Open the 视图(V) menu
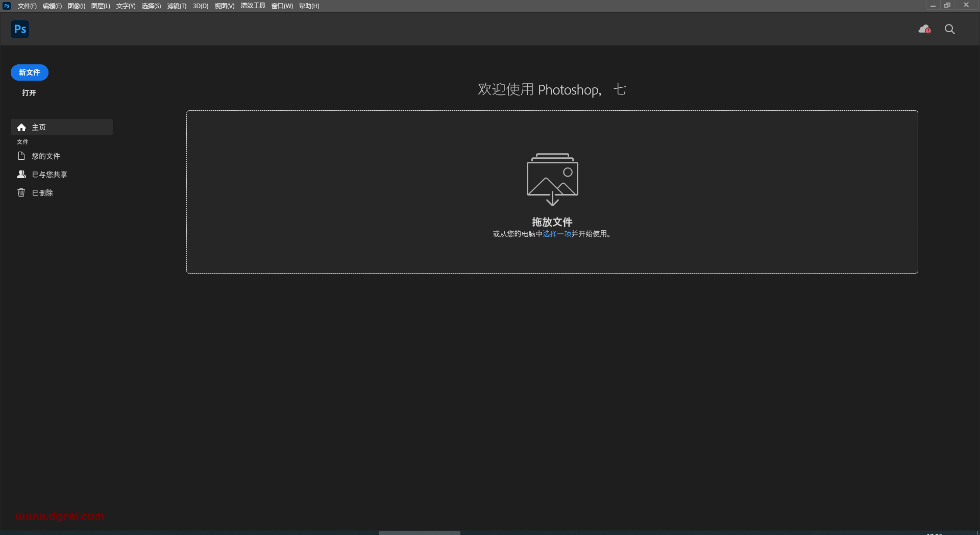This screenshot has height=535, width=980. coord(225,6)
